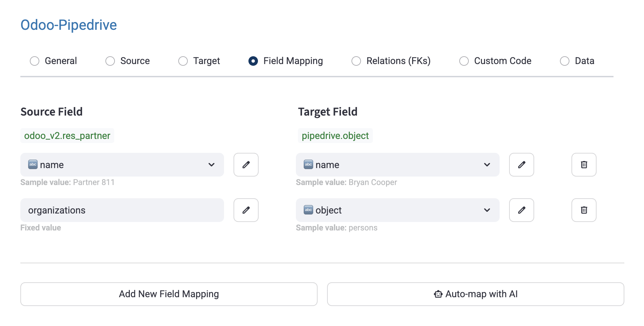Screen dimensions: 644x326
Task: Click the odoo_v2.res_partner source tag
Action: 67,136
